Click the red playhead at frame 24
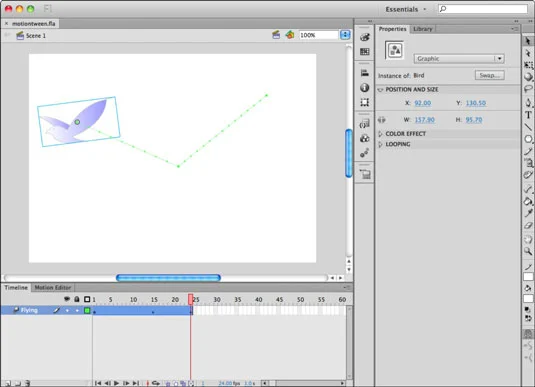This screenshot has height=387, width=535. pyautogui.click(x=190, y=299)
